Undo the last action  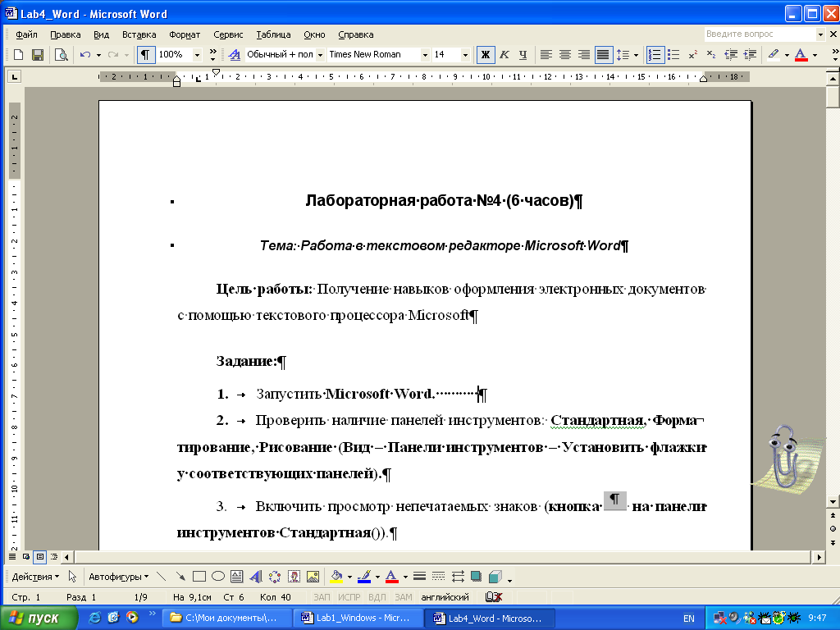[84, 55]
